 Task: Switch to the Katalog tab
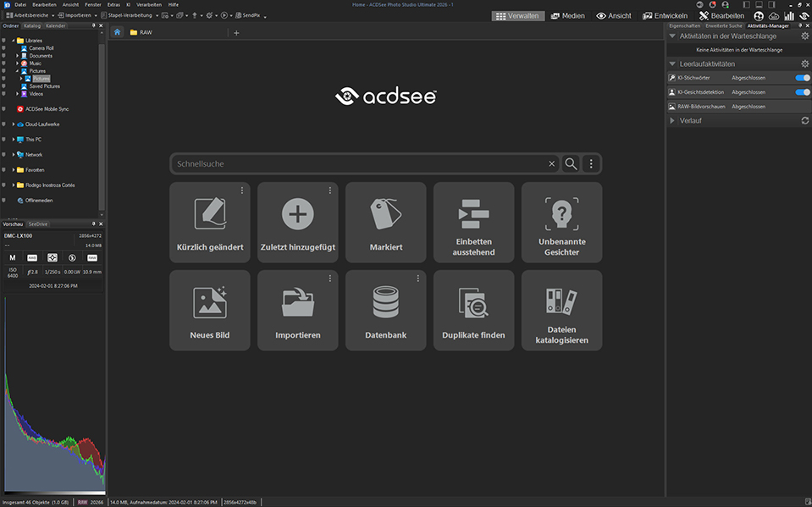[x=32, y=25]
